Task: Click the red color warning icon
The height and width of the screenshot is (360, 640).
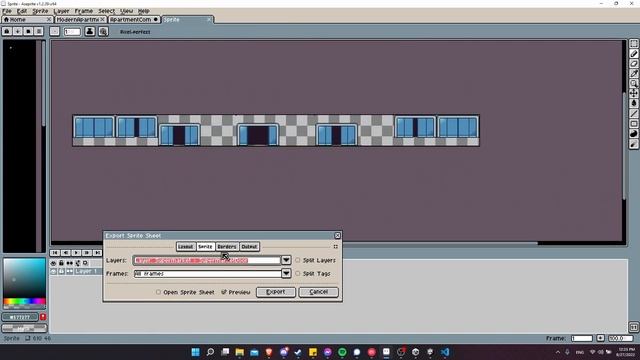Action: (x=43, y=317)
